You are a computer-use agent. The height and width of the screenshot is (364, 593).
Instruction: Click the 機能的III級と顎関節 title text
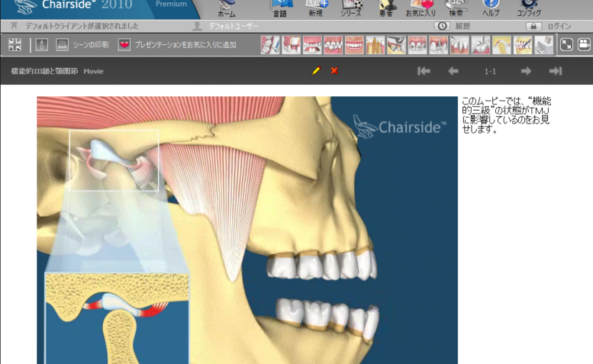click(44, 71)
